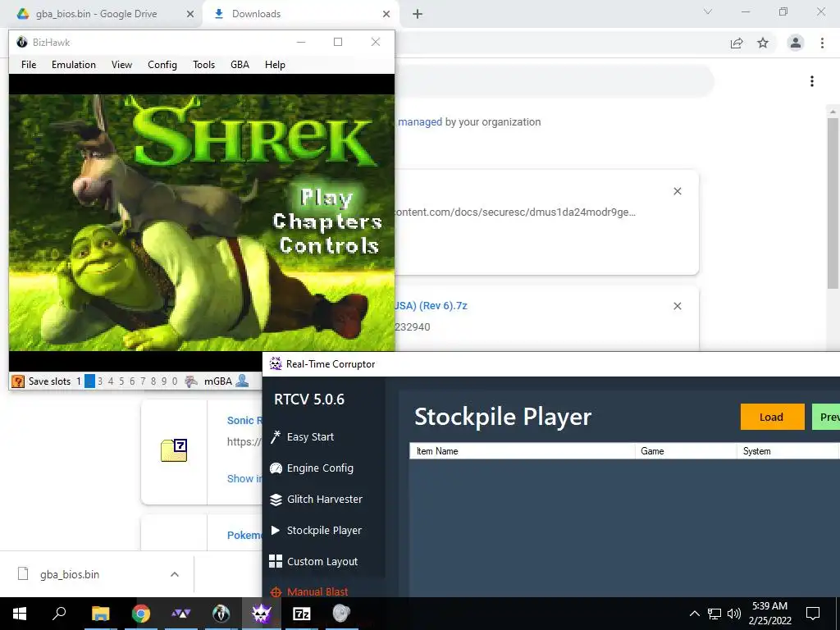Open 7-Zip from the taskbar
Image resolution: width=840 pixels, height=630 pixels.
tap(302, 614)
